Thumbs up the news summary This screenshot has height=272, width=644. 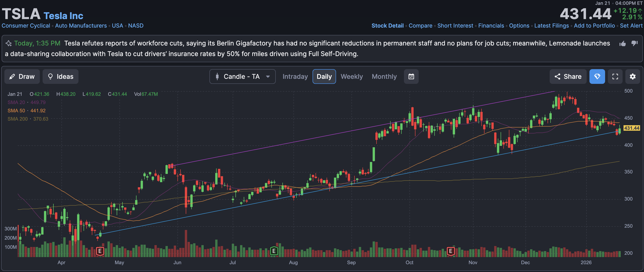623,44
